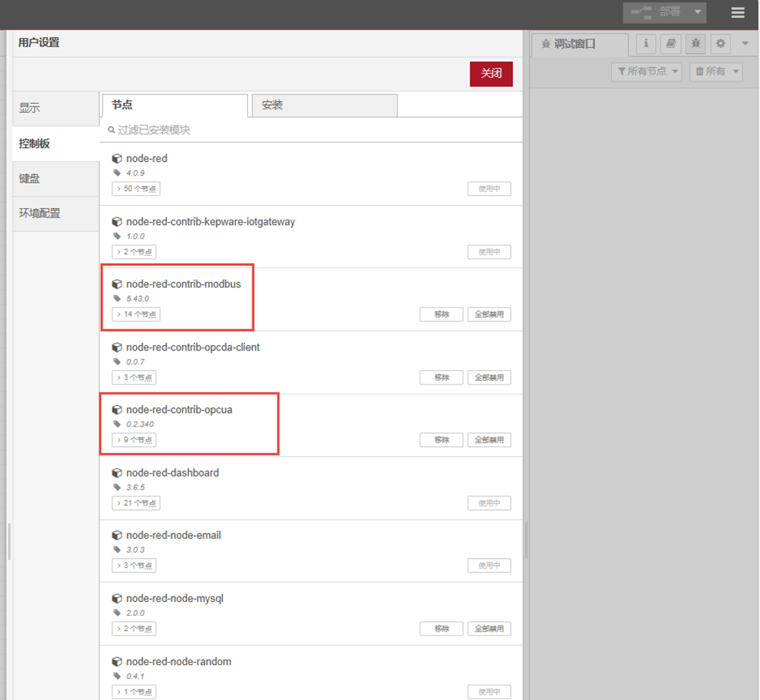Screen dimensions: 760x700
Task: Expand the 3 个节点 list for node-red-node-email
Action: (135, 565)
